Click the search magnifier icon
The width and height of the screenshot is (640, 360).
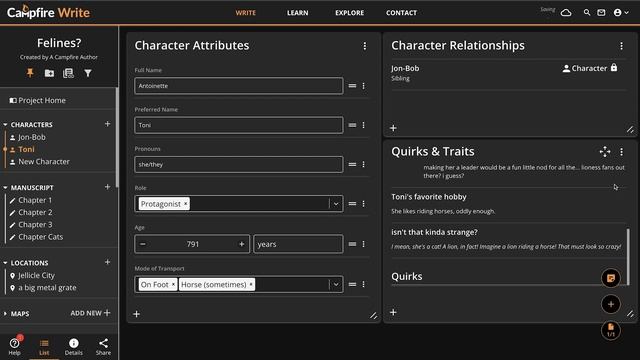coord(587,13)
